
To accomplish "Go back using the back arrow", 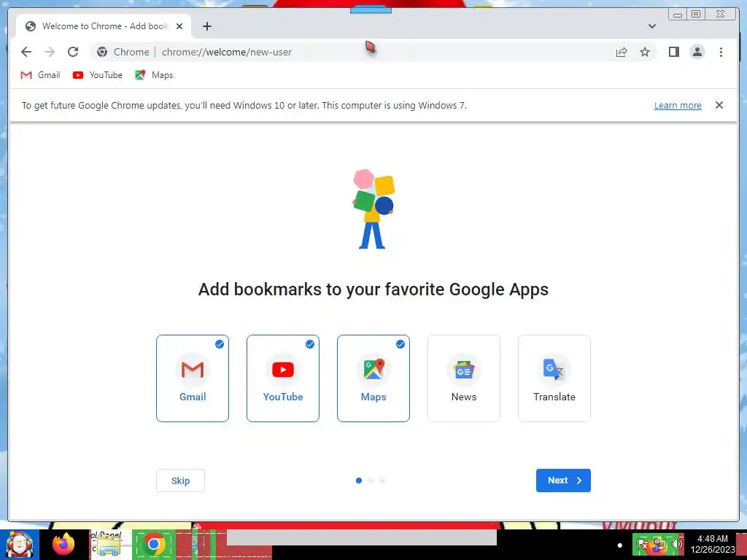I will [26, 52].
